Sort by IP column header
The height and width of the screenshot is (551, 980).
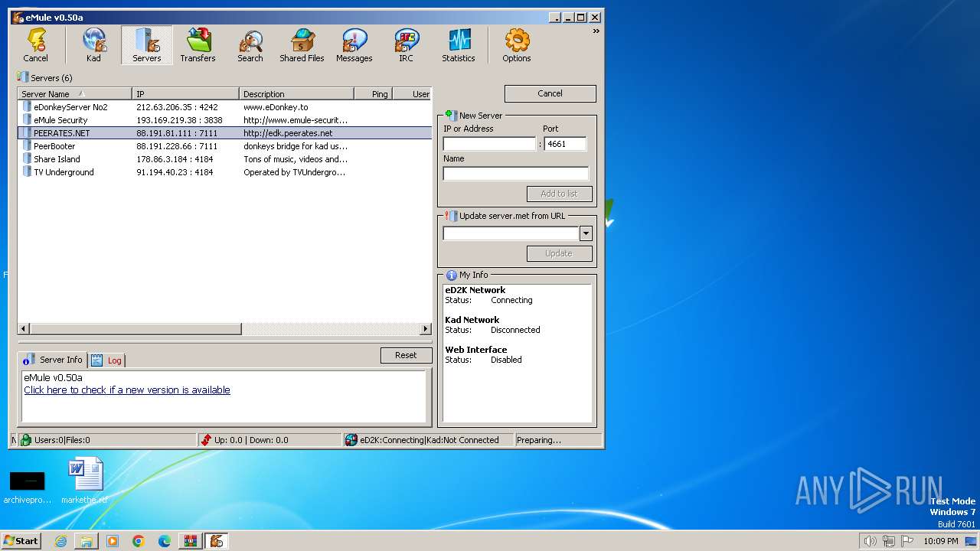[x=185, y=94]
